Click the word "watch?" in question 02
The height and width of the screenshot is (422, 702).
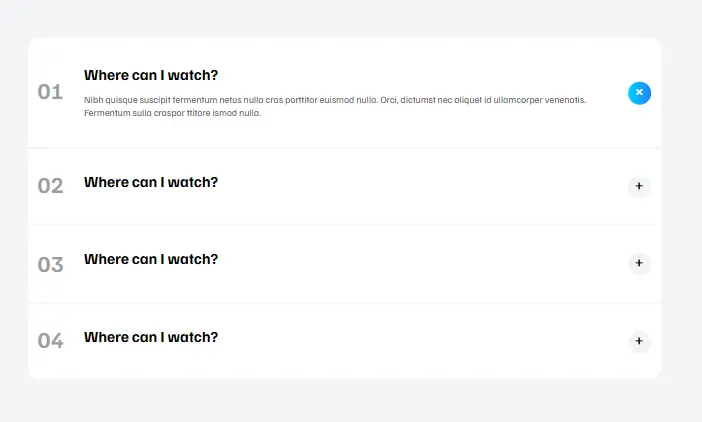point(195,182)
